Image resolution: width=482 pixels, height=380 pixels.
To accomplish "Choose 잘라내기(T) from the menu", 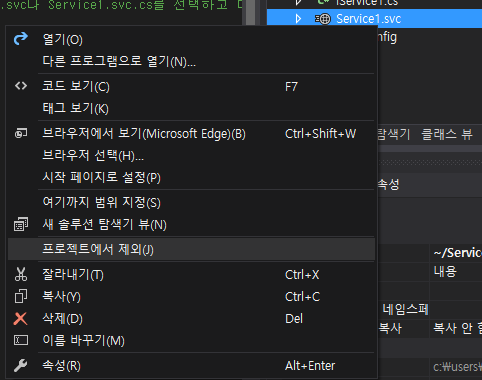I will (191, 275).
